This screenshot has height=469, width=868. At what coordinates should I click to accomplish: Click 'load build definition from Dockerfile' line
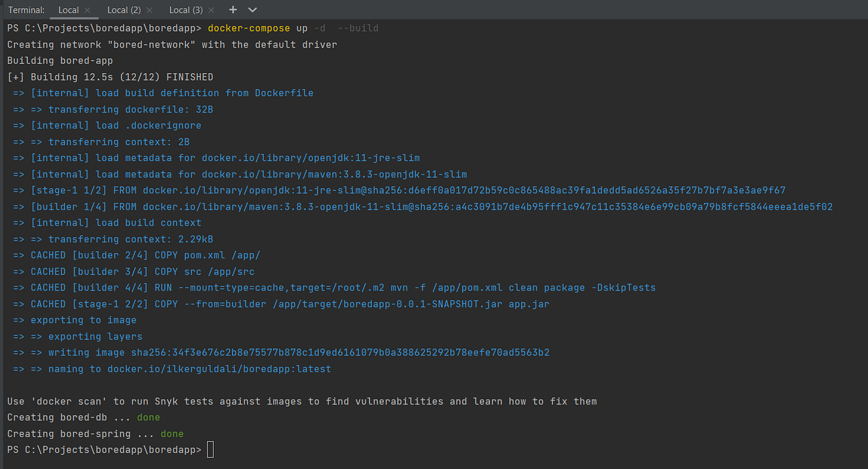click(x=163, y=93)
